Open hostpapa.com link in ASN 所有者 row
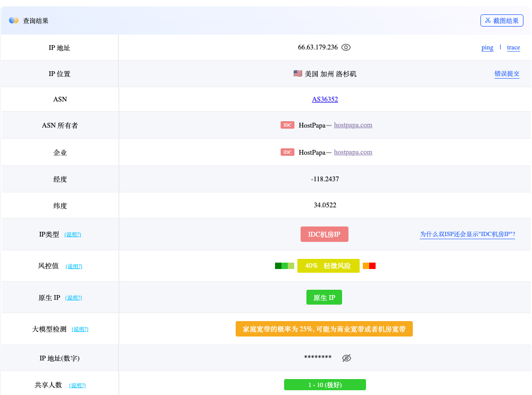The width and height of the screenshot is (532, 395). click(x=353, y=125)
